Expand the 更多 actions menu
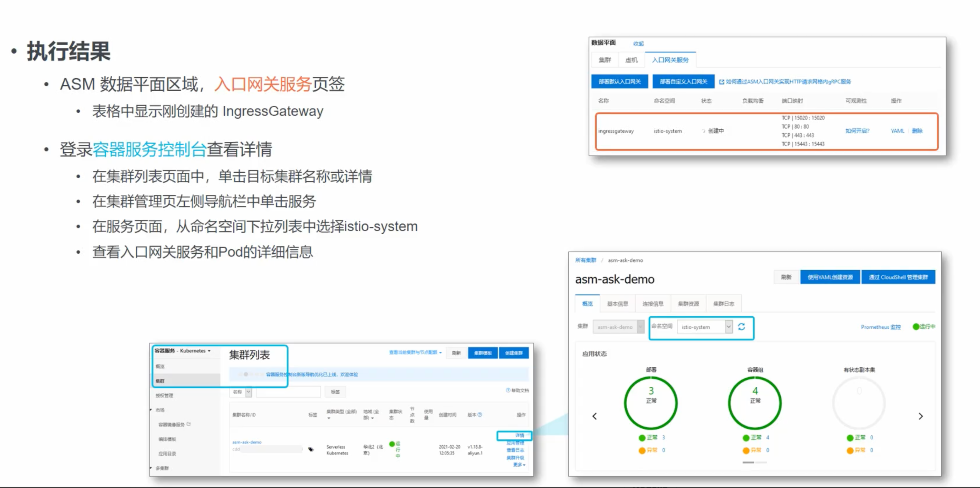The width and height of the screenshot is (980, 488). 519,465
